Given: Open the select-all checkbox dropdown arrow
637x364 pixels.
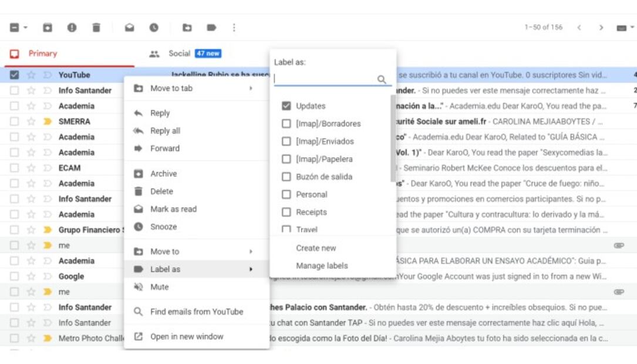Looking at the screenshot, I should (x=26, y=28).
